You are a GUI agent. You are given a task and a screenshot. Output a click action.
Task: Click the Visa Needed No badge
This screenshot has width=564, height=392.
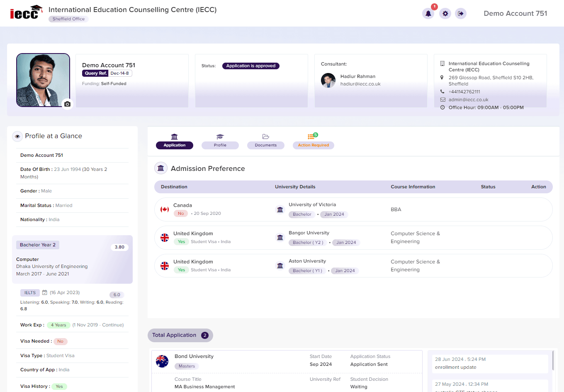pos(61,341)
